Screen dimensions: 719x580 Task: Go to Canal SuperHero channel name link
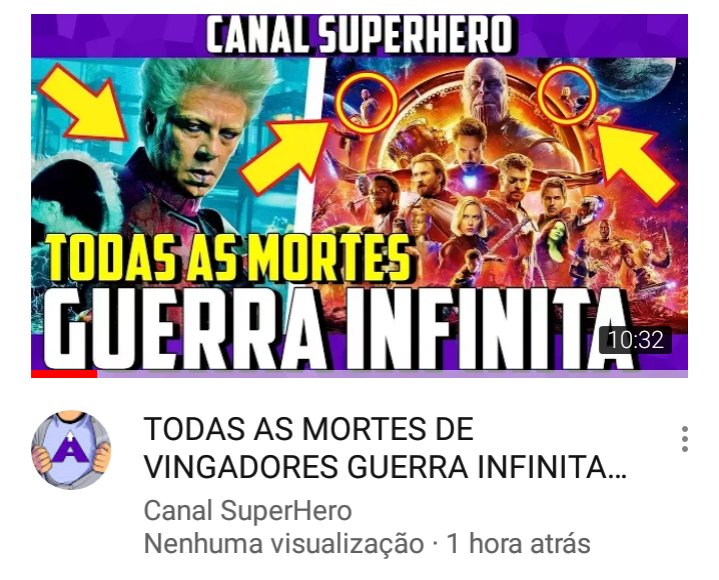pyautogui.click(x=248, y=511)
